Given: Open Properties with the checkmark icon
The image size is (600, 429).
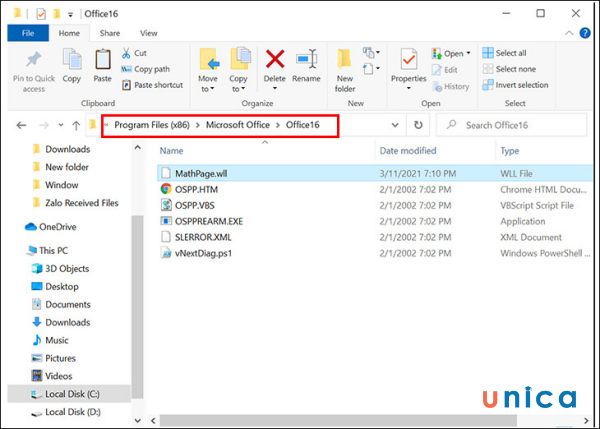Looking at the screenshot, I should [408, 62].
